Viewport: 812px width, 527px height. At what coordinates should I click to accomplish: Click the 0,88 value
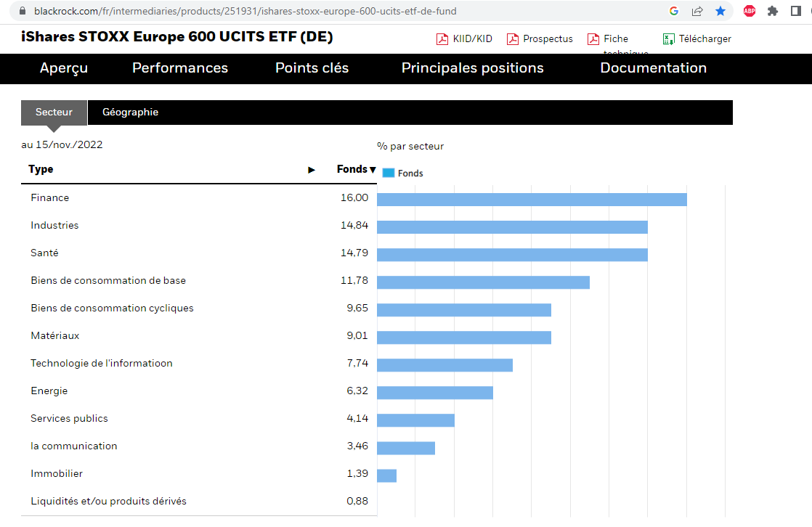tap(357, 501)
